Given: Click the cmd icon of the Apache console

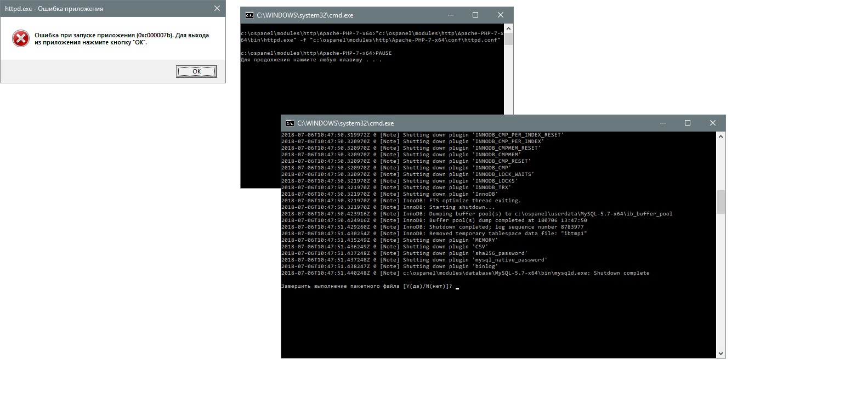Looking at the screenshot, I should (x=249, y=15).
